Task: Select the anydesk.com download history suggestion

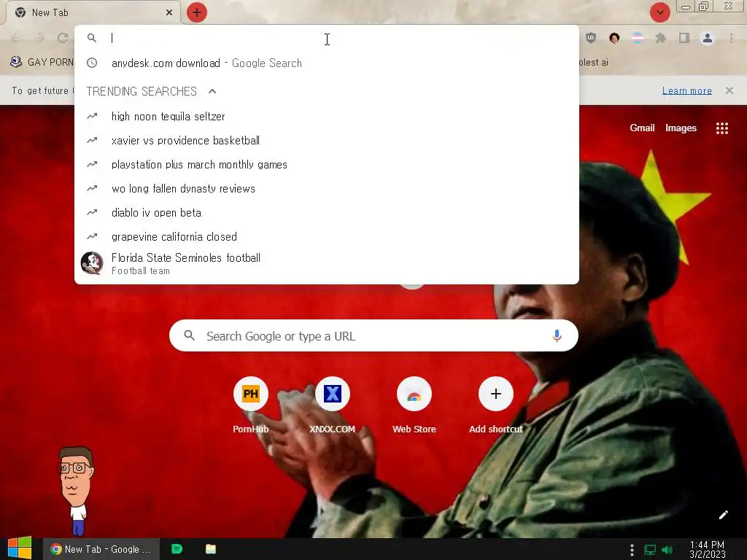Action: point(327,63)
